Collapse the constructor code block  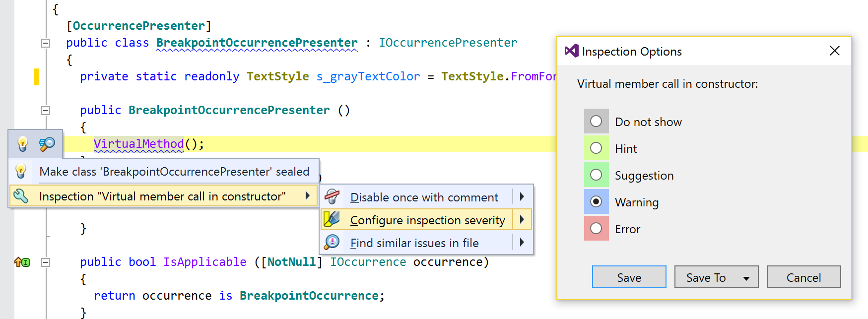click(46, 111)
